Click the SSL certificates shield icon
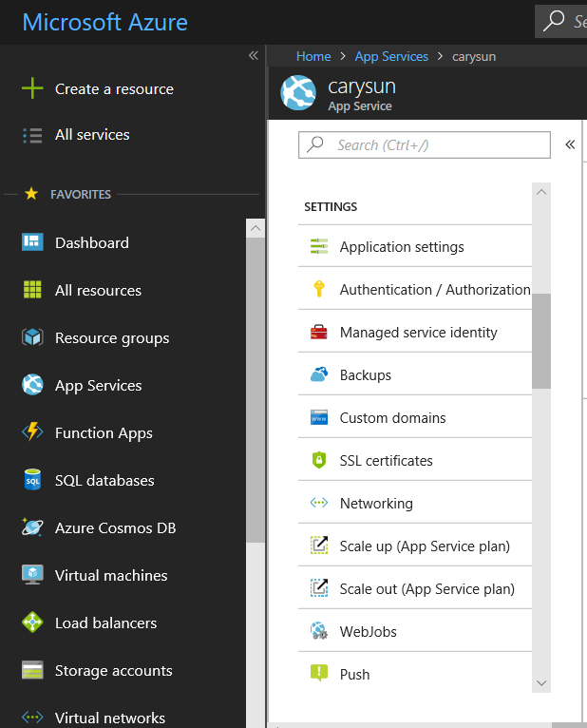587x728 pixels. 319,460
